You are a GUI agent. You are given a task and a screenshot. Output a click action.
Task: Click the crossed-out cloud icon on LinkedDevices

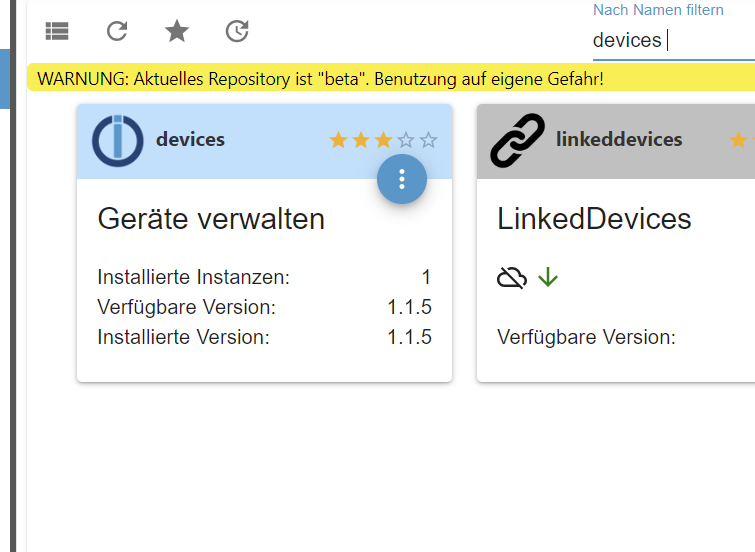pyautogui.click(x=512, y=277)
